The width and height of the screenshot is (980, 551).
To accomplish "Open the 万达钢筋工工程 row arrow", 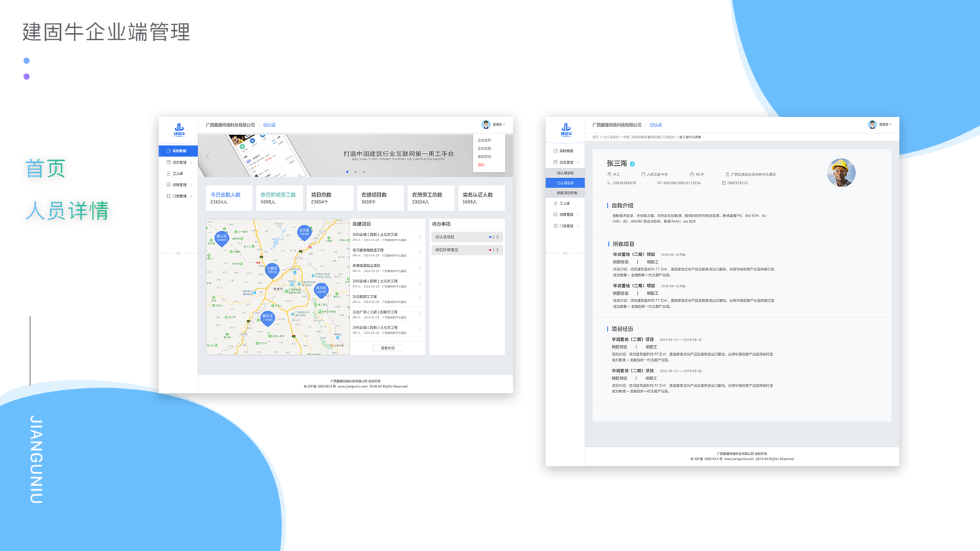I will click(420, 298).
